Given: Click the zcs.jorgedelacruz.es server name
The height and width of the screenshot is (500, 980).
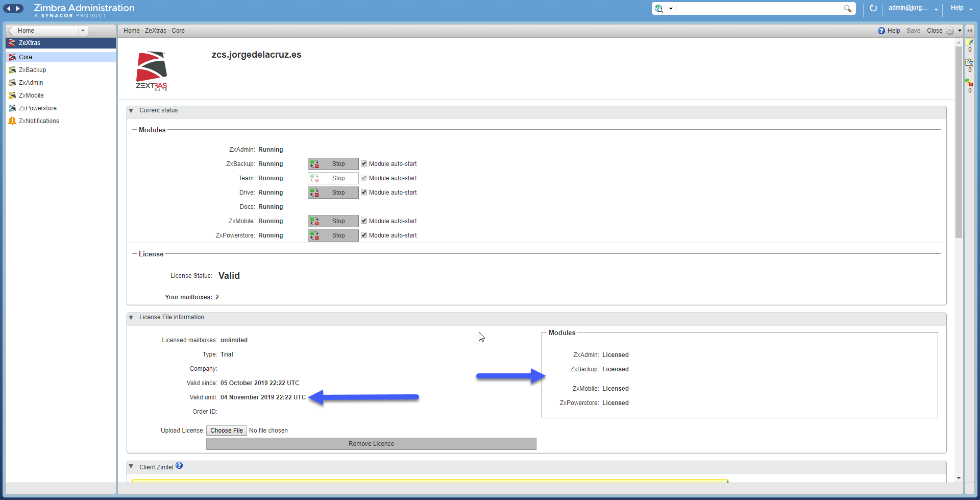Looking at the screenshot, I should (257, 55).
